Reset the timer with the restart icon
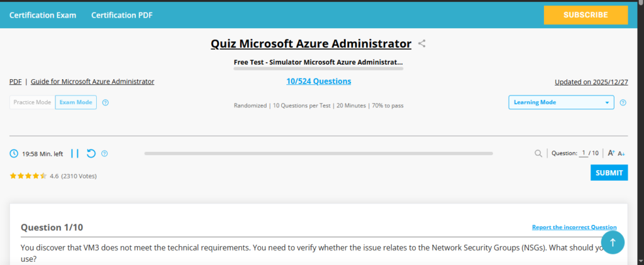The width and height of the screenshot is (644, 265). click(91, 153)
